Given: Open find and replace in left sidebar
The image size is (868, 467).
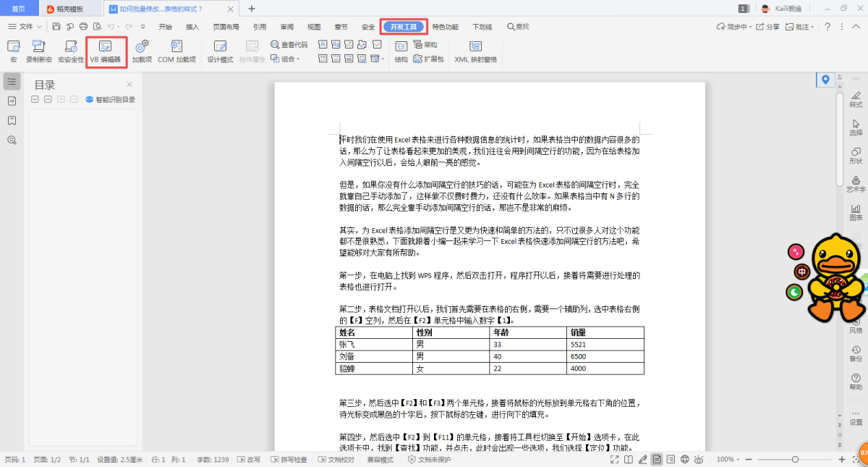Looking at the screenshot, I should pyautogui.click(x=12, y=140).
